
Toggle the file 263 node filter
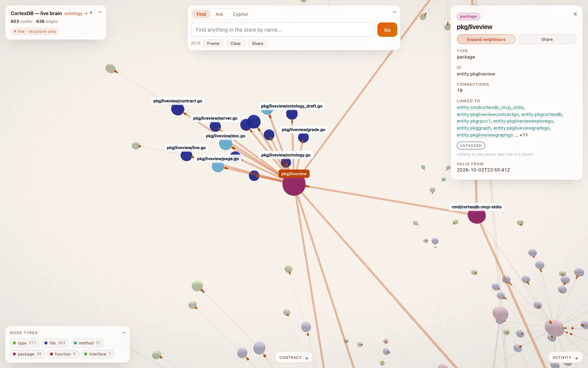[55, 343]
